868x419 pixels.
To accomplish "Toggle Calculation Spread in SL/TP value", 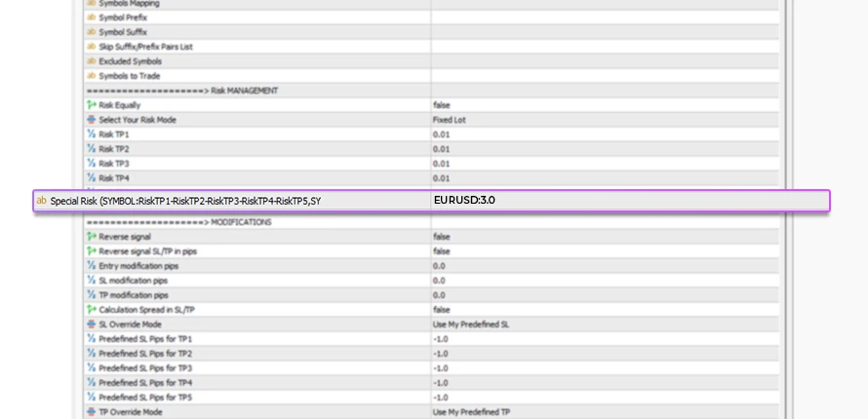I will [x=442, y=309].
